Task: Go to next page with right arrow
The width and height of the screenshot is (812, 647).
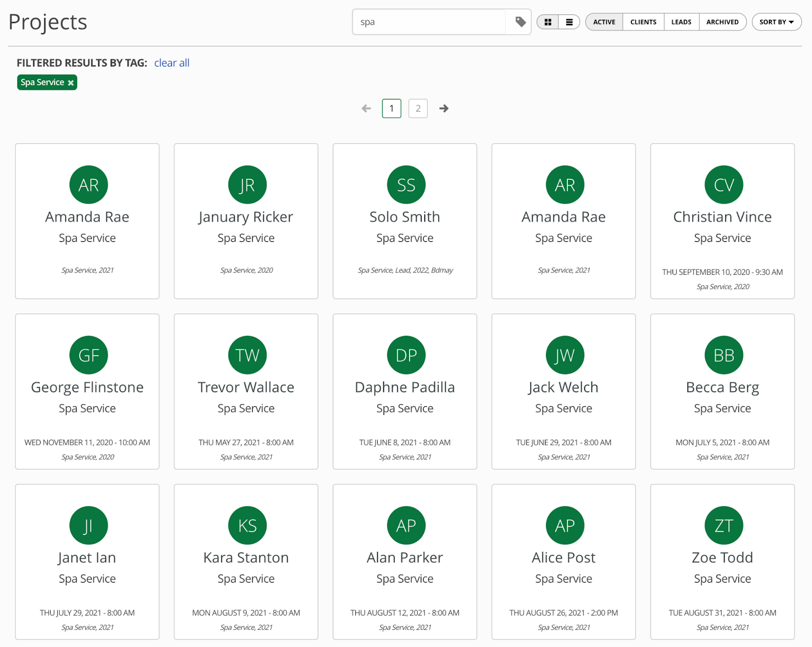Action: coord(444,109)
